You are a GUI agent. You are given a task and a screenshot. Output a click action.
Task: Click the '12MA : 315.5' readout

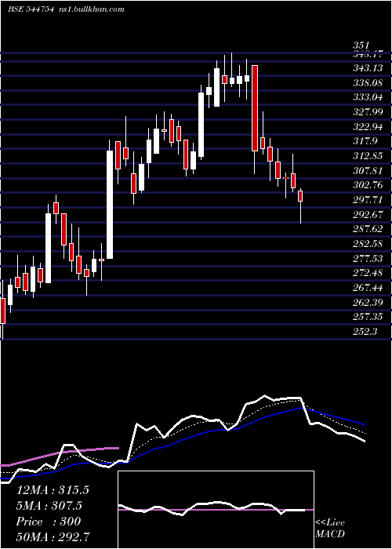tap(53, 490)
